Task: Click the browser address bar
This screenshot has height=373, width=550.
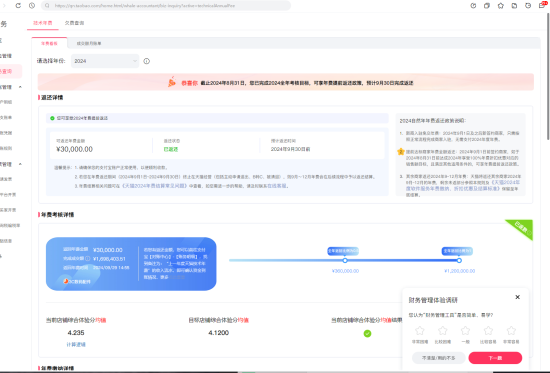Action: coord(166,6)
